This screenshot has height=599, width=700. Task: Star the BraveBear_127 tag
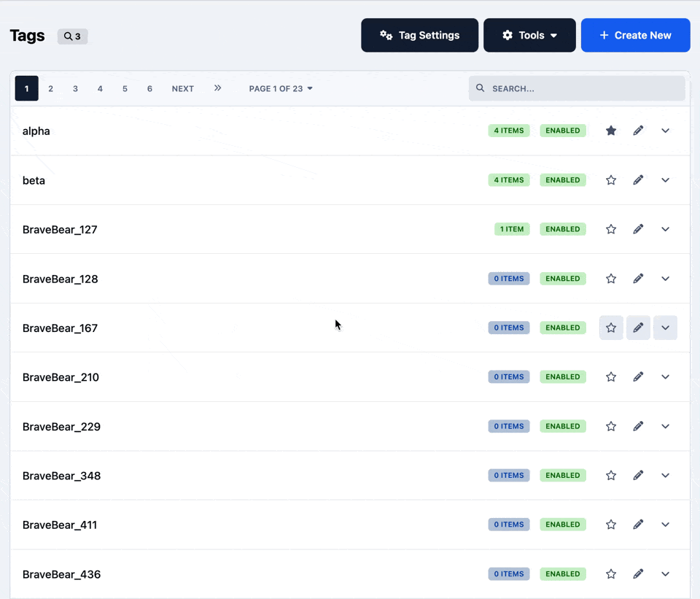click(x=611, y=229)
